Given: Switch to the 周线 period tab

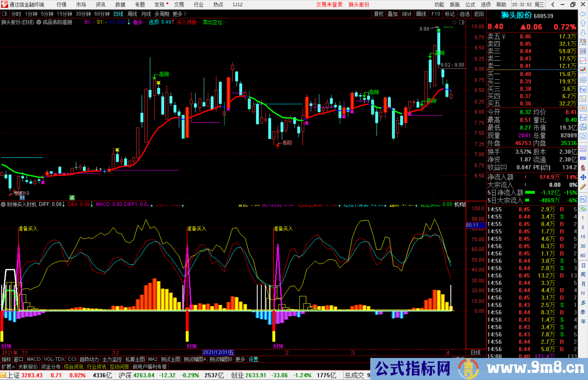Looking at the screenshot, I should tap(132, 14).
